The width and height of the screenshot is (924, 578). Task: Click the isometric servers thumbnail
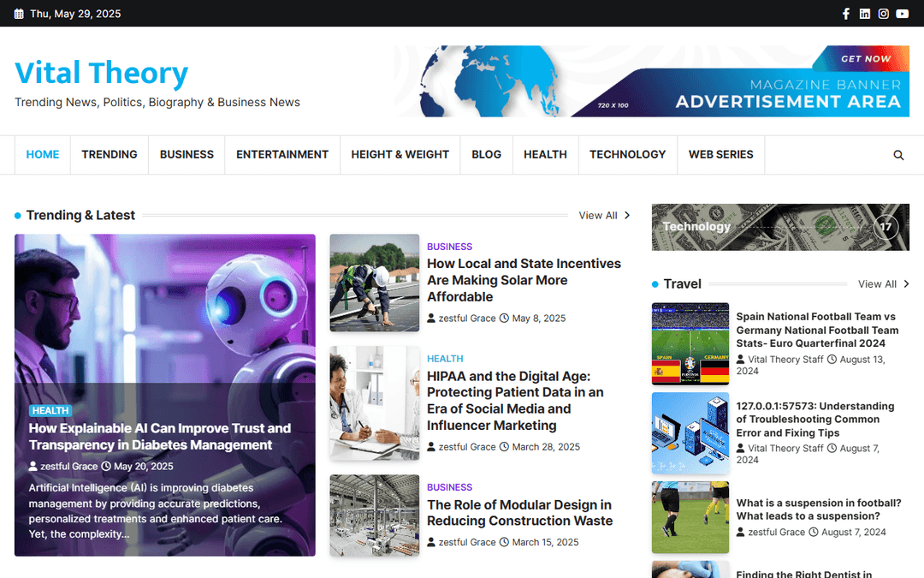tap(690, 433)
